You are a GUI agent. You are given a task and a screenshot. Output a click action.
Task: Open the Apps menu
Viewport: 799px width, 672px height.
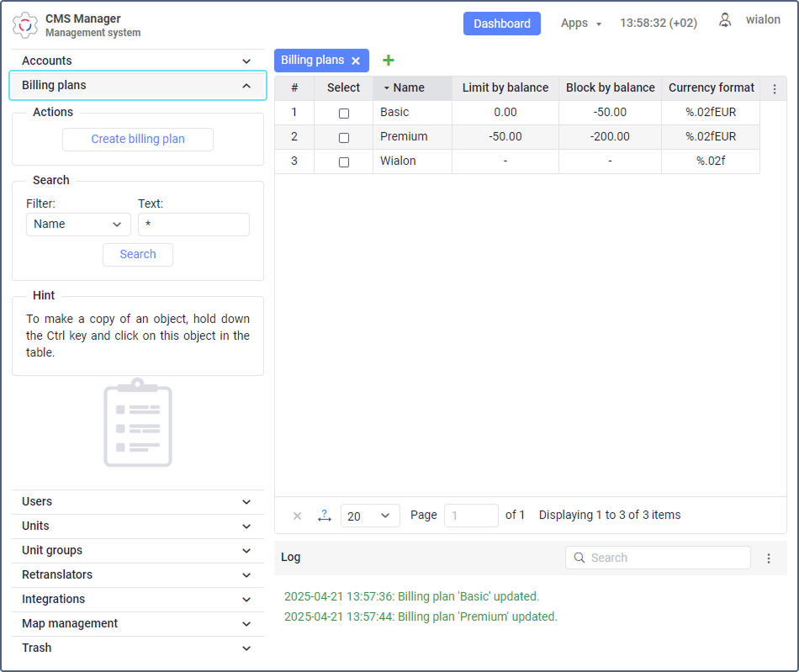point(581,24)
